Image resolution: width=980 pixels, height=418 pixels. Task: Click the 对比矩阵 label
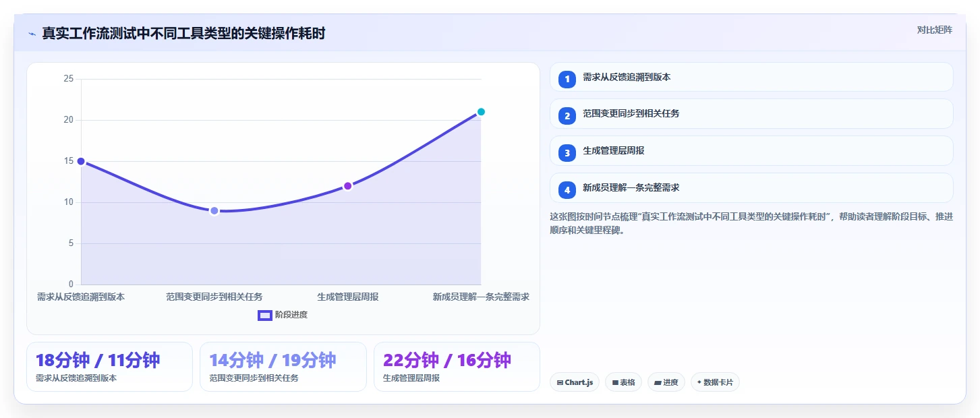tap(934, 30)
